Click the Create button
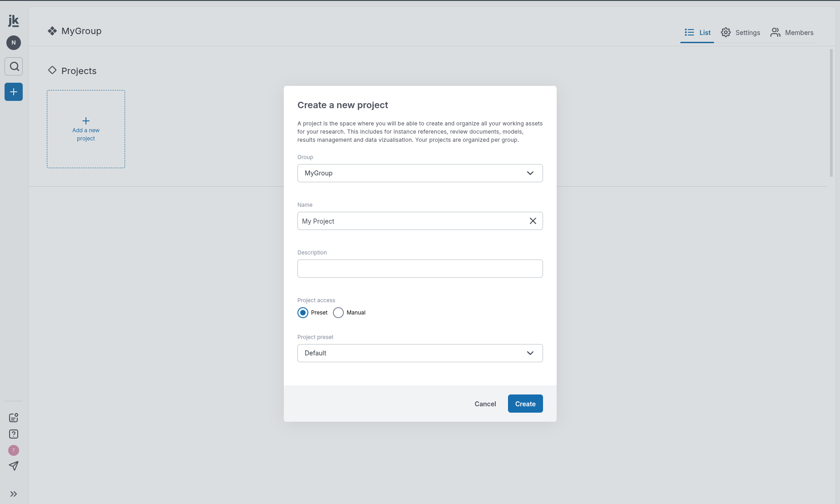Screen dimensions: 840x504 525,404
